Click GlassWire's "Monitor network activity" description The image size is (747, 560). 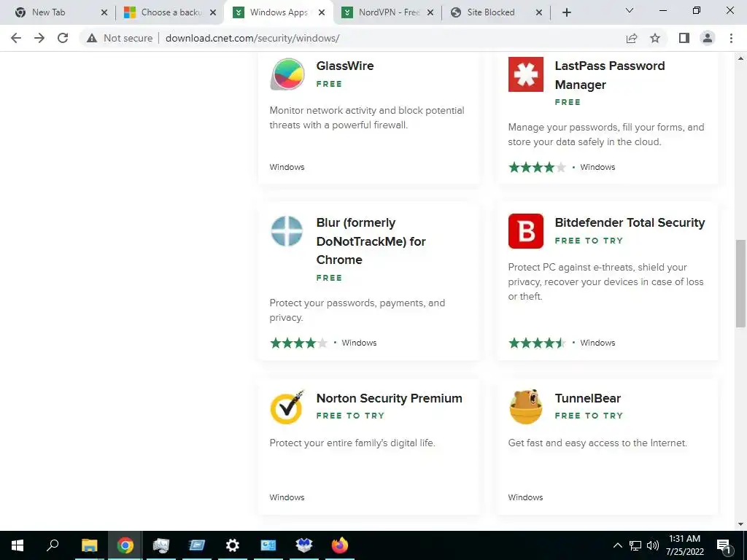tap(367, 117)
